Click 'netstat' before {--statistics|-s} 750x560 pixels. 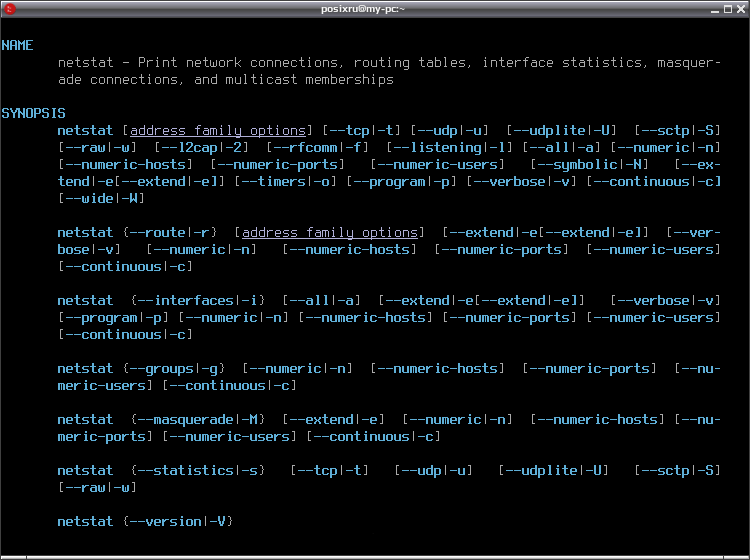(x=85, y=471)
